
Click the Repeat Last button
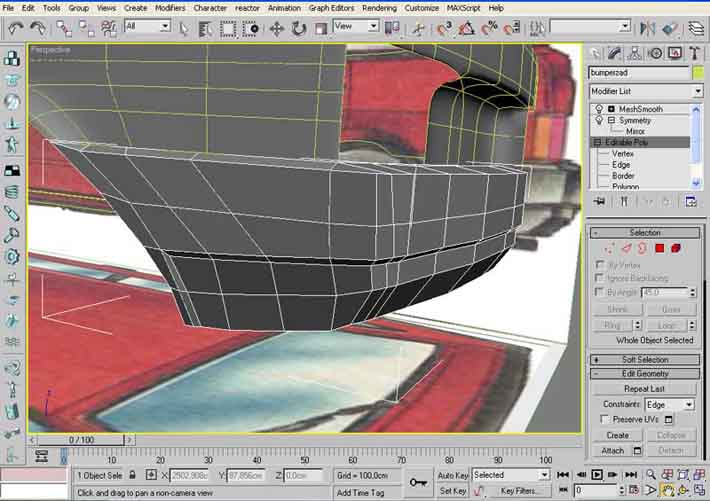tap(645, 388)
